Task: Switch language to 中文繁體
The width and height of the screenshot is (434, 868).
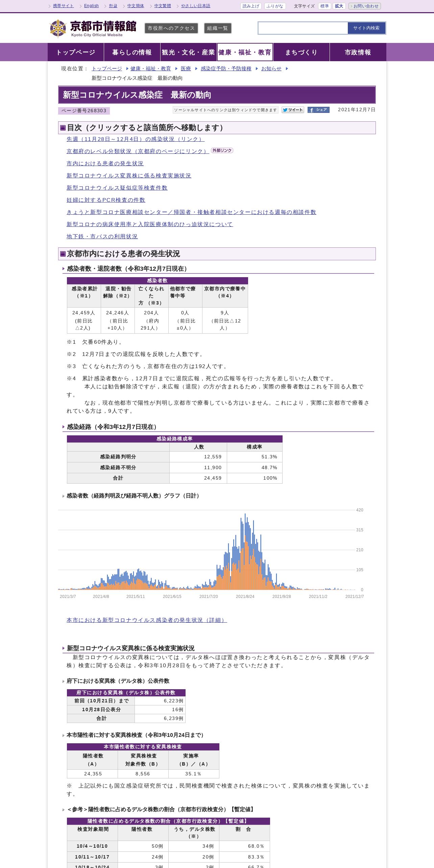Action: click(x=163, y=6)
